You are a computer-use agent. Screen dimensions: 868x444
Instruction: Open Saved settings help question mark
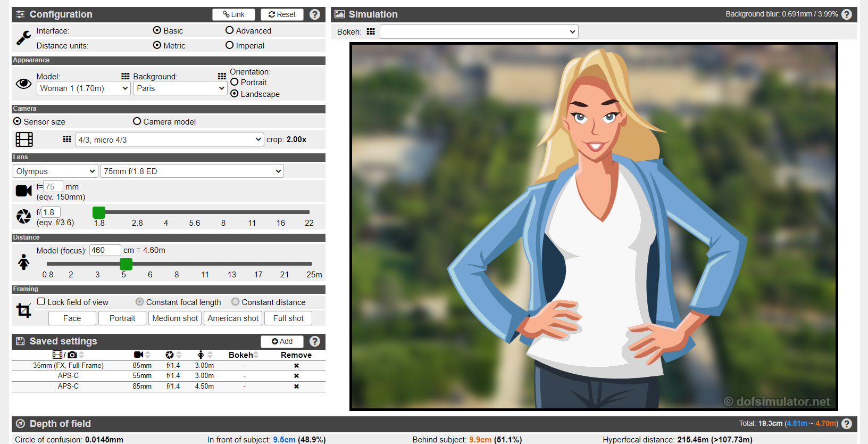tap(315, 341)
